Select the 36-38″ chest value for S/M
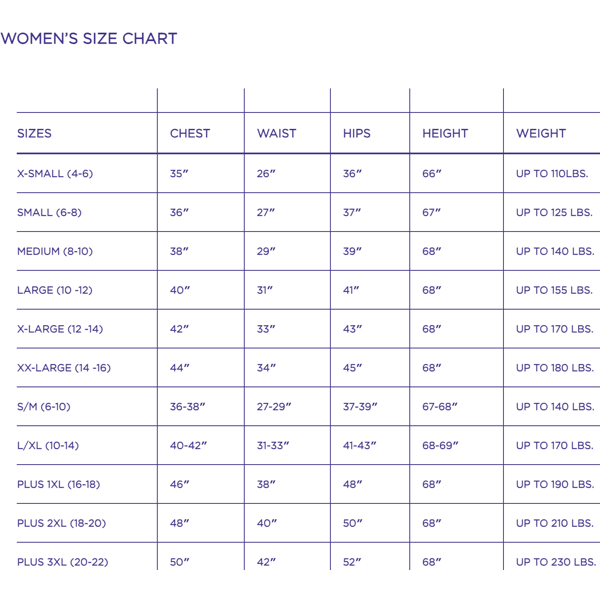Screen dimensions: 600x600 [189, 407]
